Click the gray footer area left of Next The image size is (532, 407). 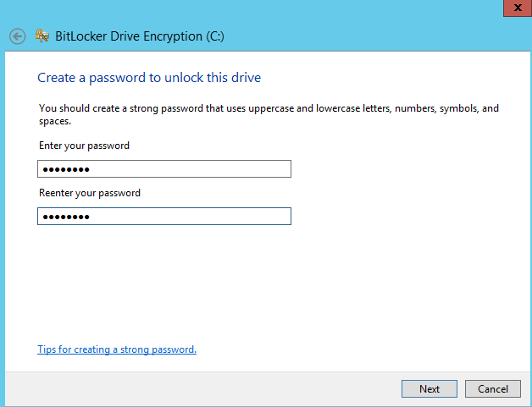tap(212, 388)
